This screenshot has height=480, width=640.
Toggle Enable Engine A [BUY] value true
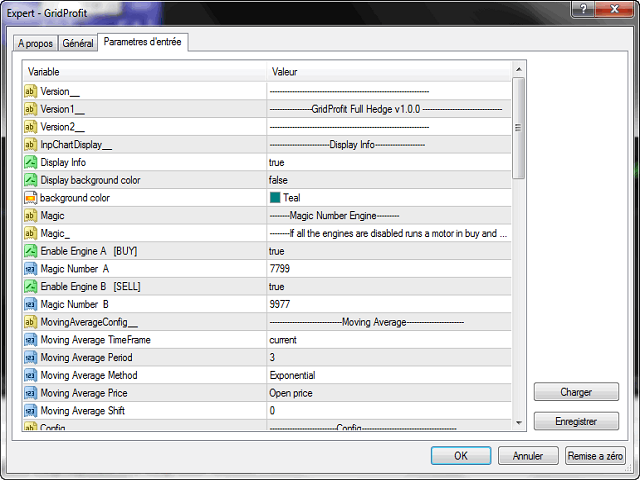click(276, 251)
